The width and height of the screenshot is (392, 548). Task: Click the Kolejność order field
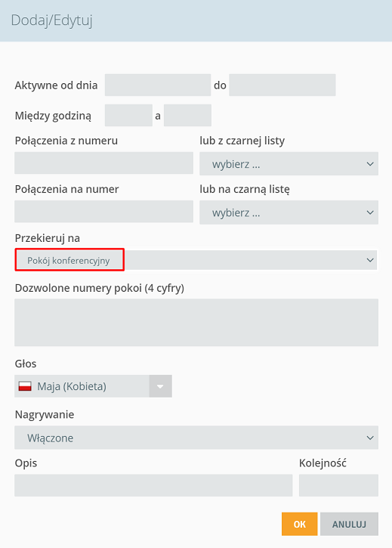tap(338, 485)
